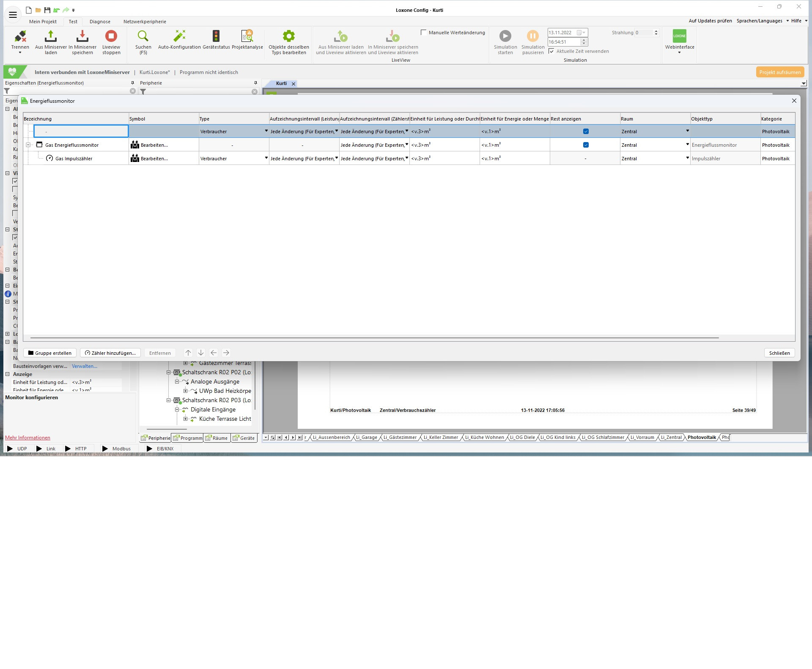Screen dimensions: 812x669
Task: Enable Manuelle Werteänderung checkbox
Action: (x=424, y=33)
